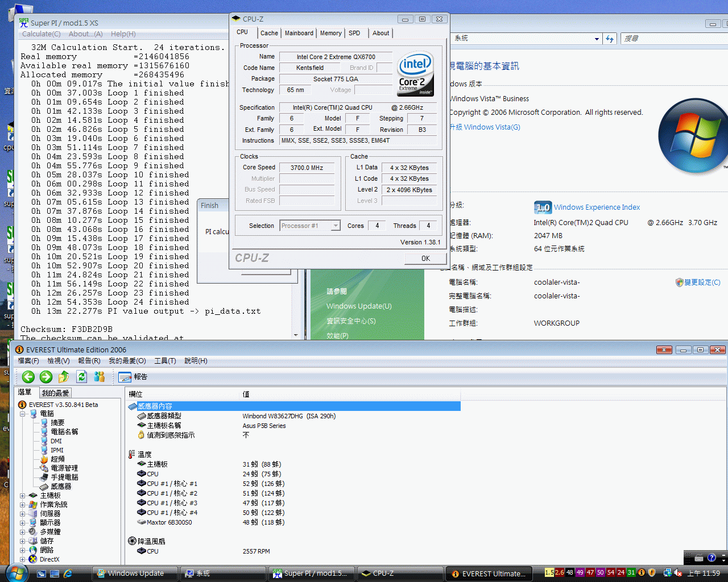The image size is (728, 582).
Task: Go up one level in EVEREST toolbar
Action: [x=64, y=377]
